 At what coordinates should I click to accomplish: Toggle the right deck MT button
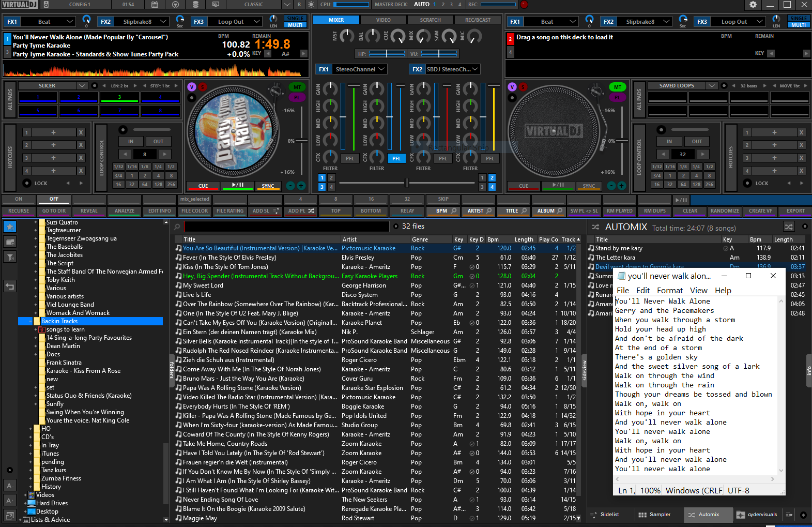tap(618, 87)
